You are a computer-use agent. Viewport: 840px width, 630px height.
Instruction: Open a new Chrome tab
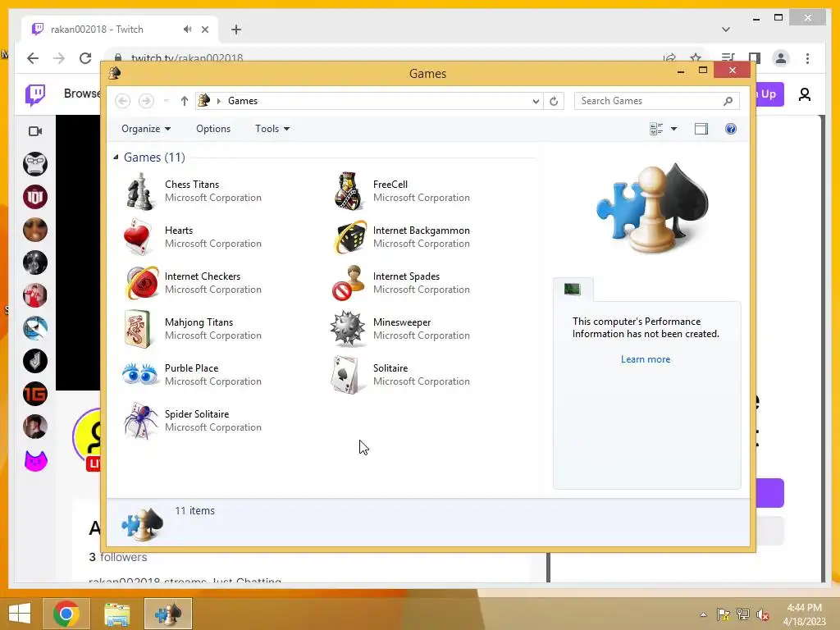(x=236, y=30)
